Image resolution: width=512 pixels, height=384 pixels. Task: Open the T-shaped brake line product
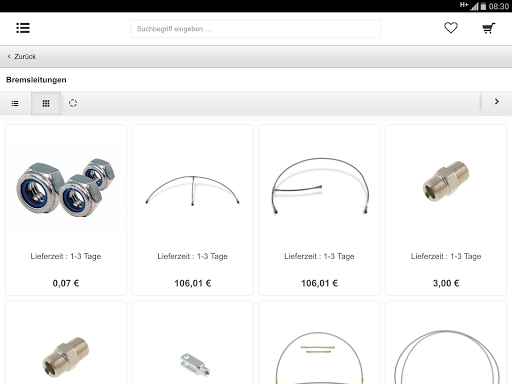193,190
